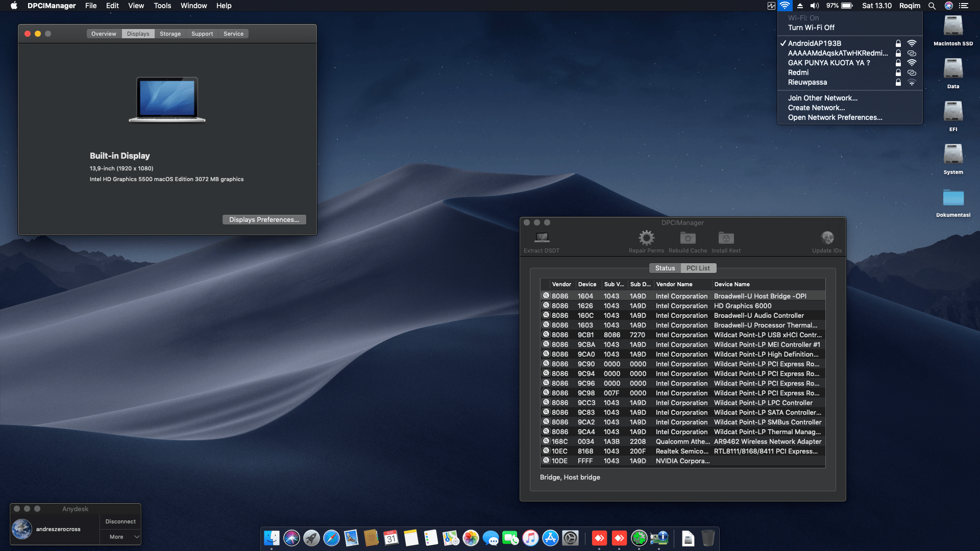Connect to GAK PUNYA KUOTA YA ? network

click(850, 63)
